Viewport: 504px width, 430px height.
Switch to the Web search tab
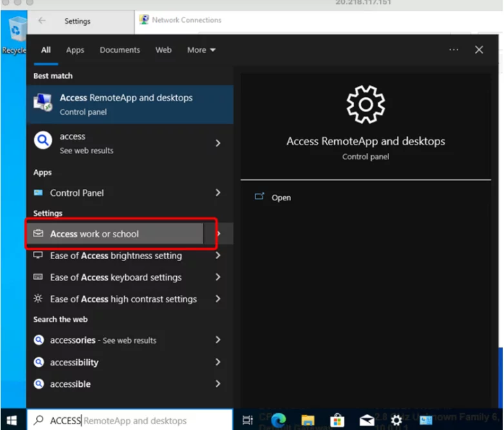[x=163, y=50]
